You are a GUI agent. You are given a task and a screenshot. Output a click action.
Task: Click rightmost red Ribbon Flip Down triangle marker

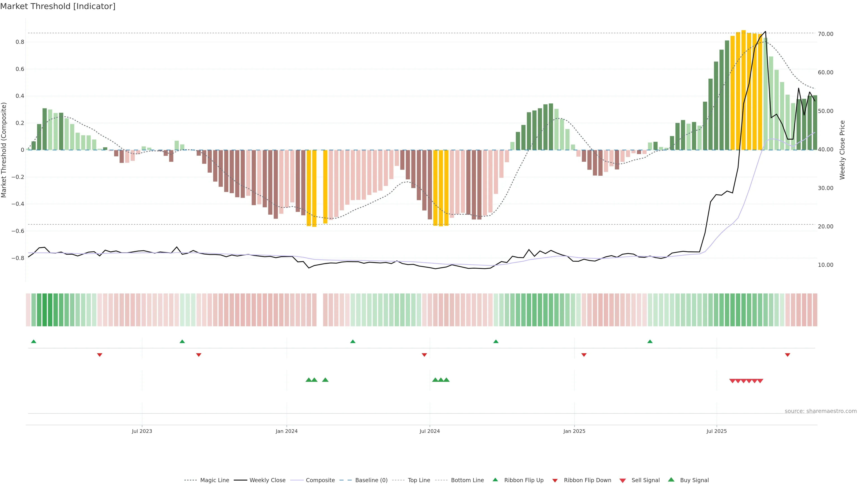click(788, 355)
